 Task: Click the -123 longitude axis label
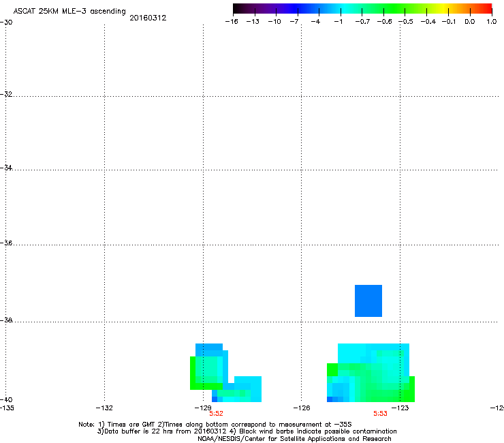pos(400,408)
